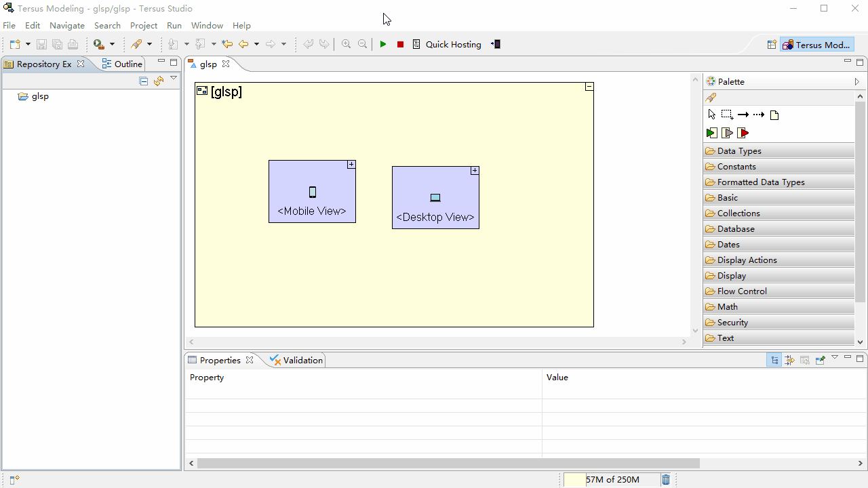Image resolution: width=868 pixels, height=488 pixels.
Task: Select the glsp project in repository tree
Action: [33, 96]
